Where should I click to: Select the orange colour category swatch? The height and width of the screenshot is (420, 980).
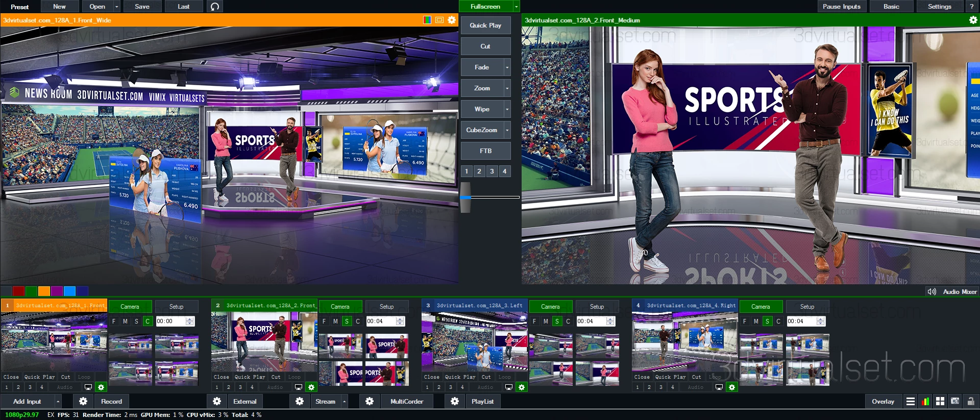(x=44, y=291)
